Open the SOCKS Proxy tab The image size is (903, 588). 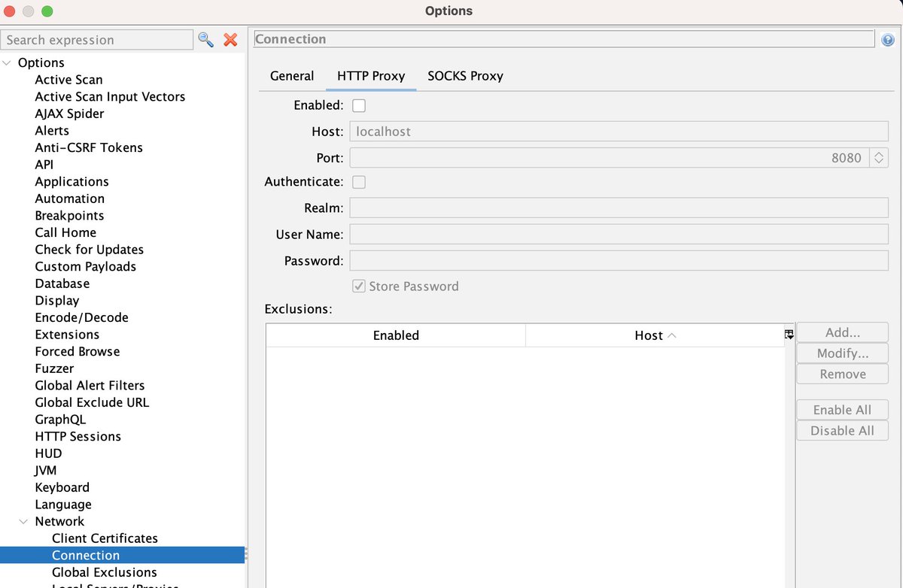[465, 76]
